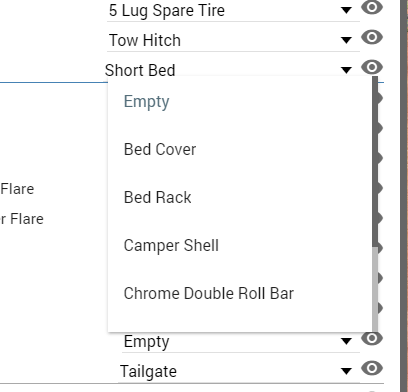This screenshot has height=392, width=408.
Task: Choose Bed Cover from the list
Action: (240, 149)
